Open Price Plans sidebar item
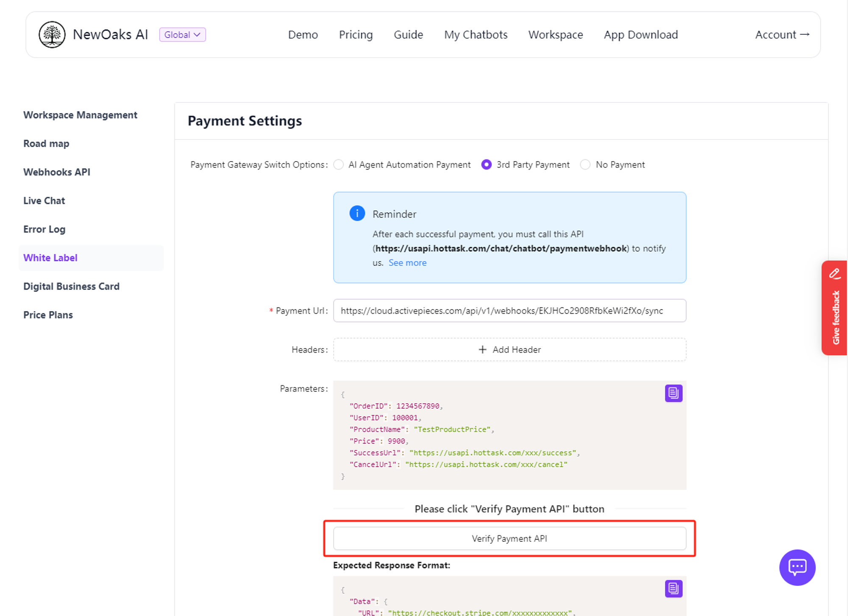This screenshot has width=848, height=616. [x=48, y=315]
